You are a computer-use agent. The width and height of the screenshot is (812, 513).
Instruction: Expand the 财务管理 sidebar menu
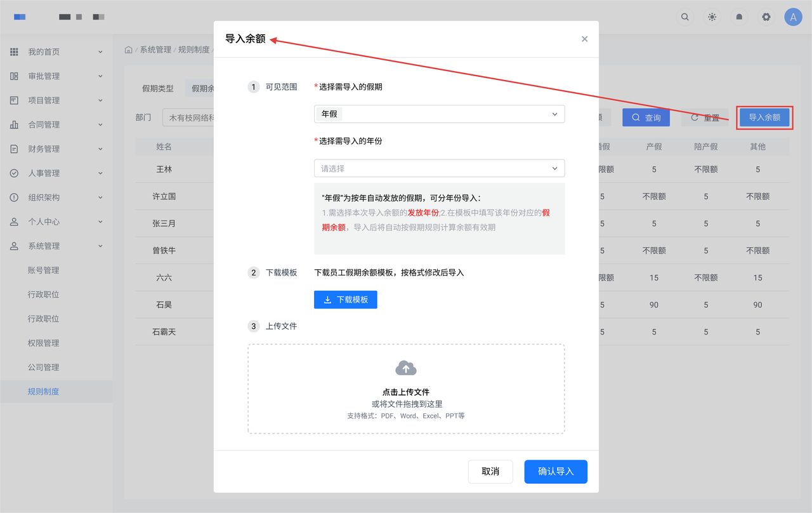coord(56,149)
